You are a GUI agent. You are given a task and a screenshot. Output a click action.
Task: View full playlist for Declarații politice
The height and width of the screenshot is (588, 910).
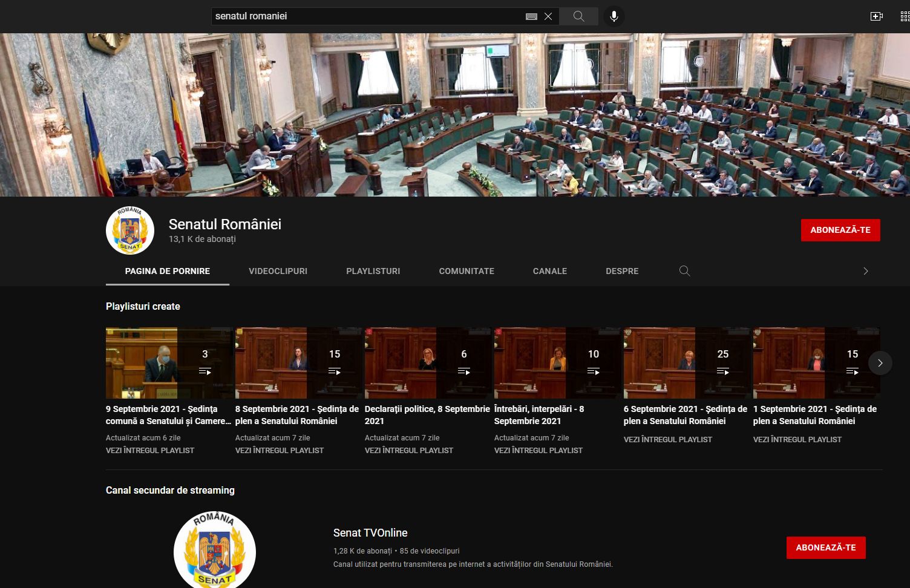(409, 451)
